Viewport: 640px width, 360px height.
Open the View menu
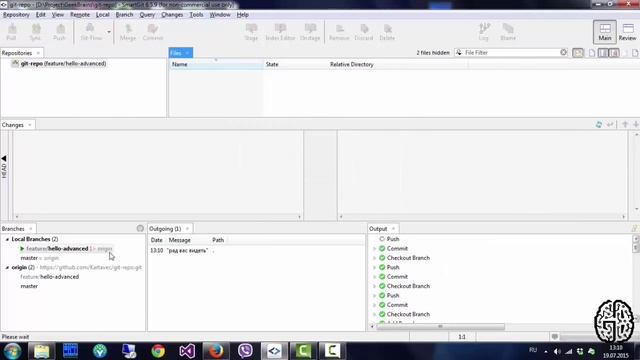58,15
